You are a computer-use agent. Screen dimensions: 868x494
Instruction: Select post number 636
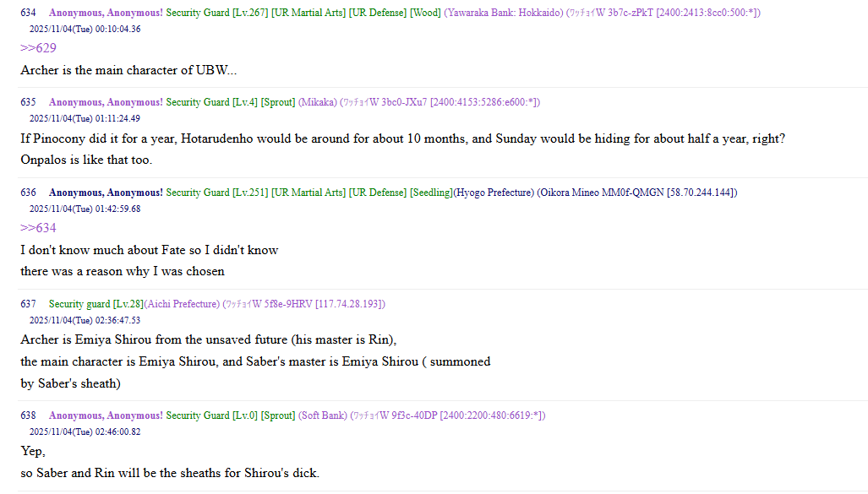28,193
